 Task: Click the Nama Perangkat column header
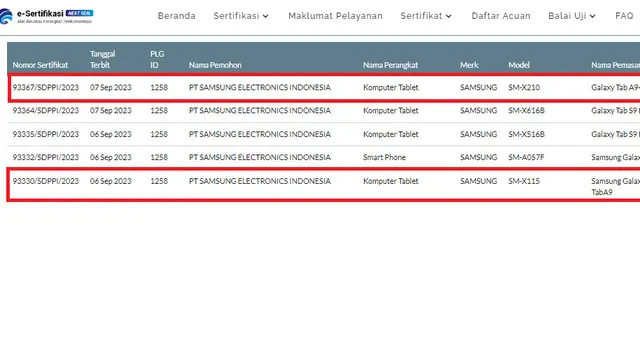[x=391, y=65]
